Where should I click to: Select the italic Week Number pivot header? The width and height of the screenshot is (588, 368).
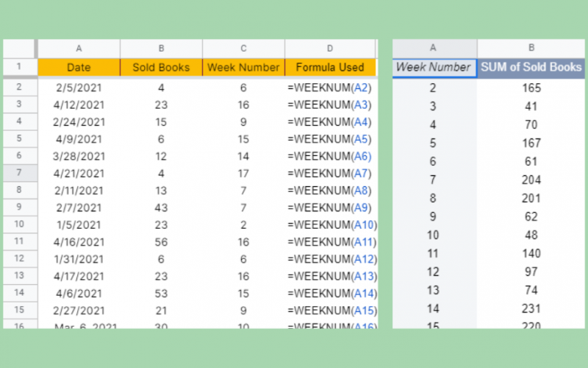coord(433,67)
